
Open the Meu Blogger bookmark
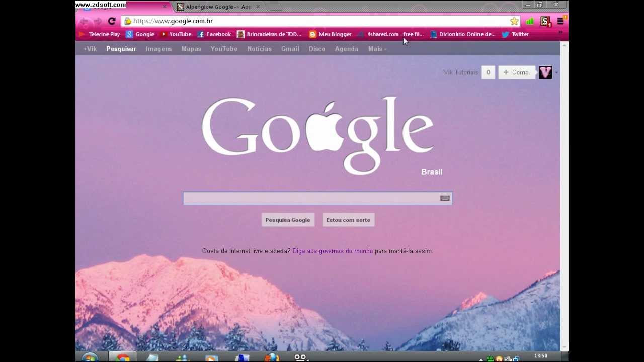click(330, 34)
